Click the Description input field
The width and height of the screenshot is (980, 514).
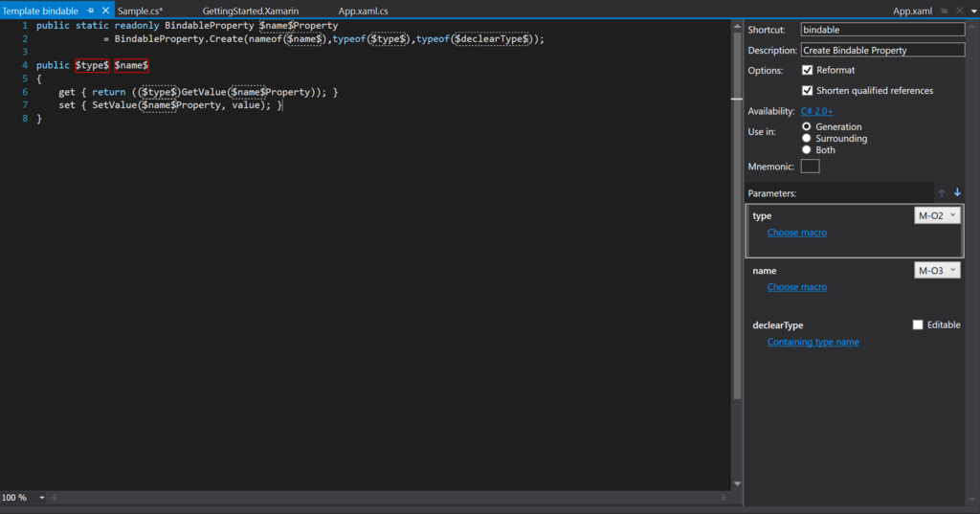882,50
